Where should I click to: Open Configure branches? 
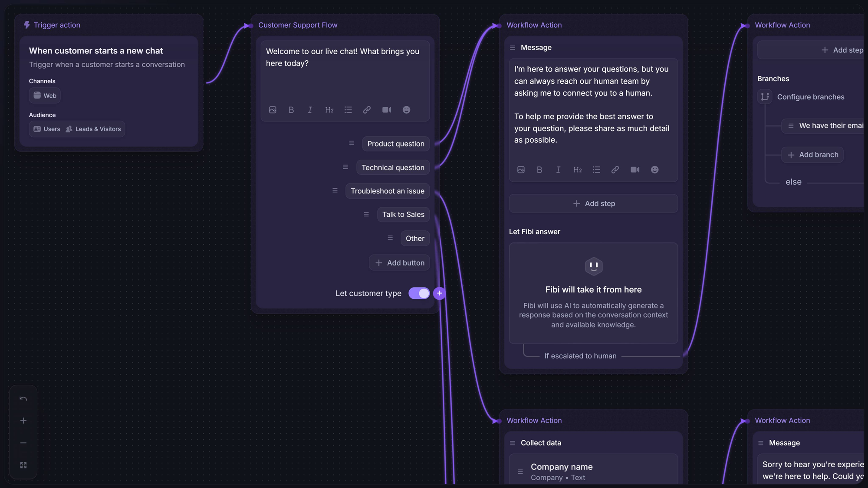(x=801, y=97)
